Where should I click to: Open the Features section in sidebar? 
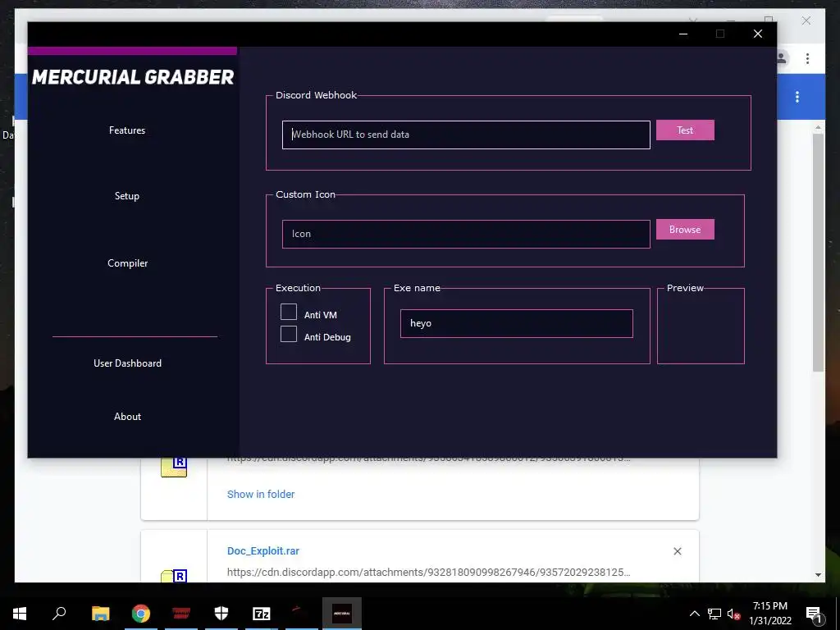coord(127,130)
